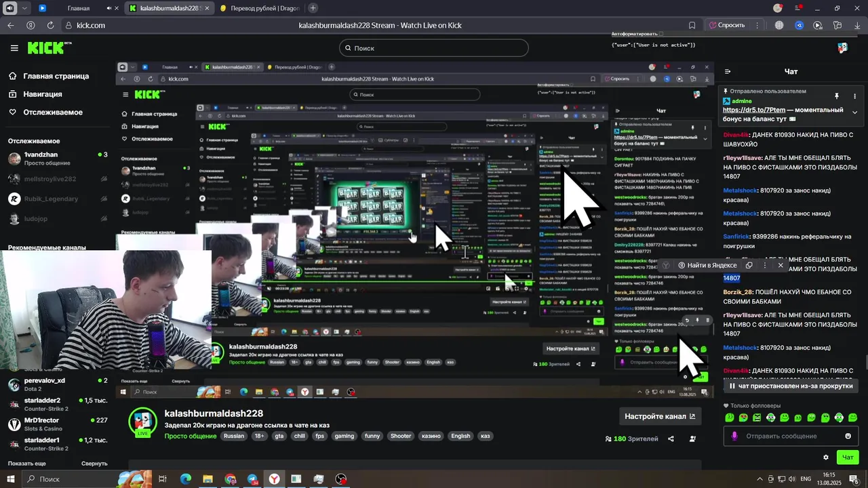Open 'Спросить' three-dot options menu
Viewport: 868px width, 488px height.
pos(758,25)
